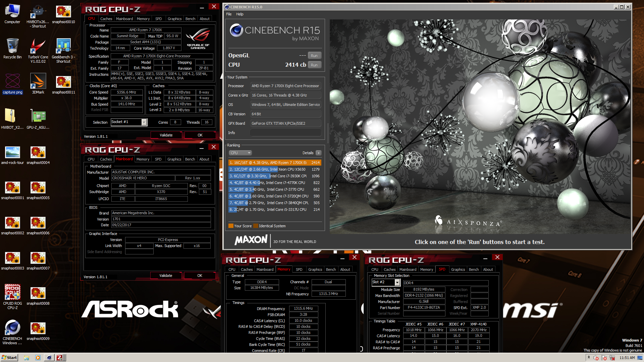This screenshot has width=644, height=362.
Task: Select ranking row Core i7-4770K
Action: pos(275,183)
